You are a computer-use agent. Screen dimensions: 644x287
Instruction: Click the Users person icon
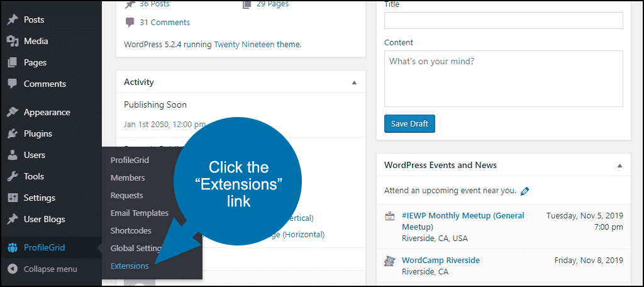pyautogui.click(x=13, y=155)
